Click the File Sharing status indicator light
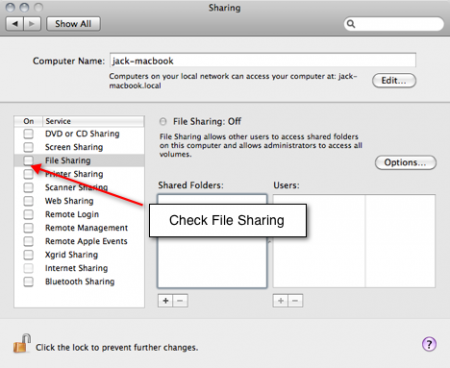 coord(163,121)
